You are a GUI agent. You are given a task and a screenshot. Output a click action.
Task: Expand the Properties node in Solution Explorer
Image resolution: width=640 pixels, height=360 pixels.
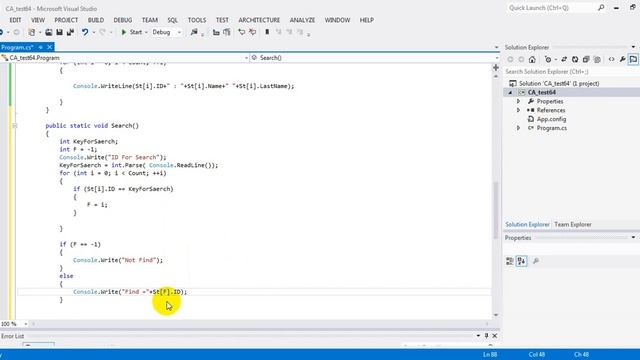[x=518, y=101]
